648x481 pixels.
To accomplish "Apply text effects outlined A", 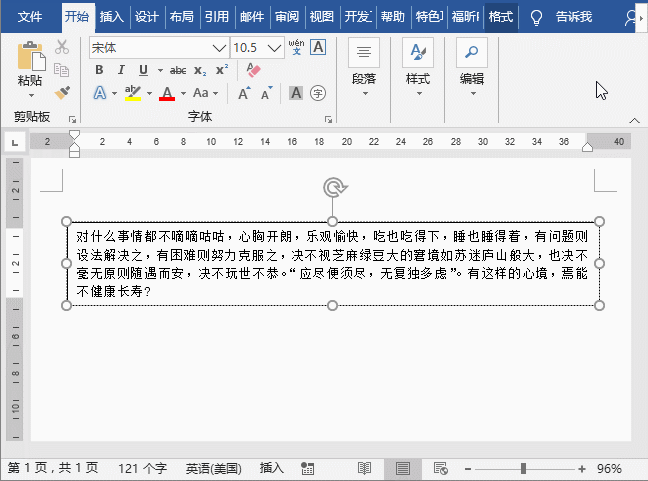I will point(100,93).
